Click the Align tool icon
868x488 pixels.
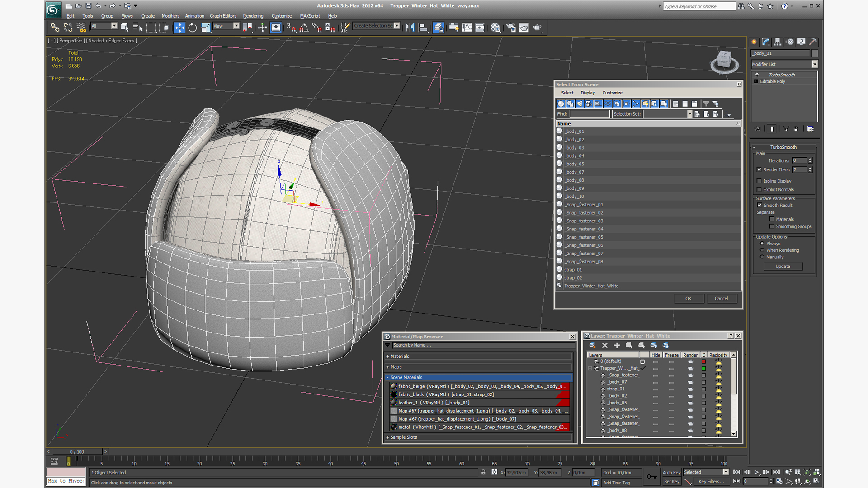[x=423, y=28]
